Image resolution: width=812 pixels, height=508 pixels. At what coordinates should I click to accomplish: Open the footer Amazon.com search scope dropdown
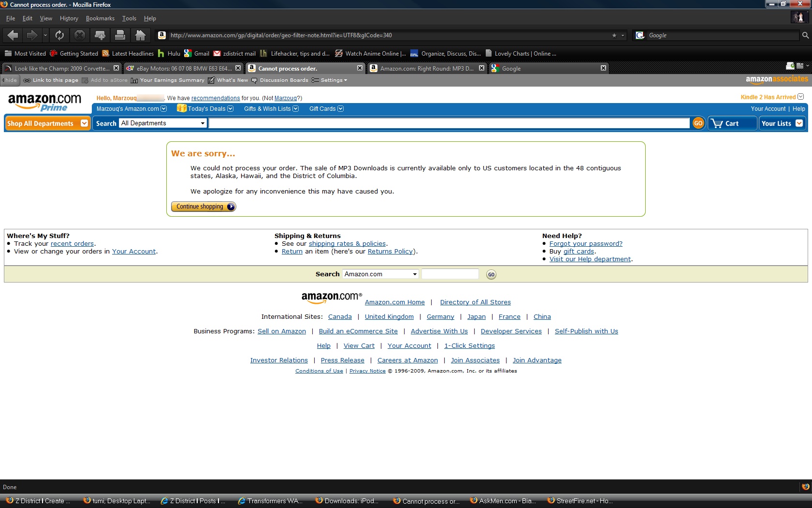(x=380, y=274)
